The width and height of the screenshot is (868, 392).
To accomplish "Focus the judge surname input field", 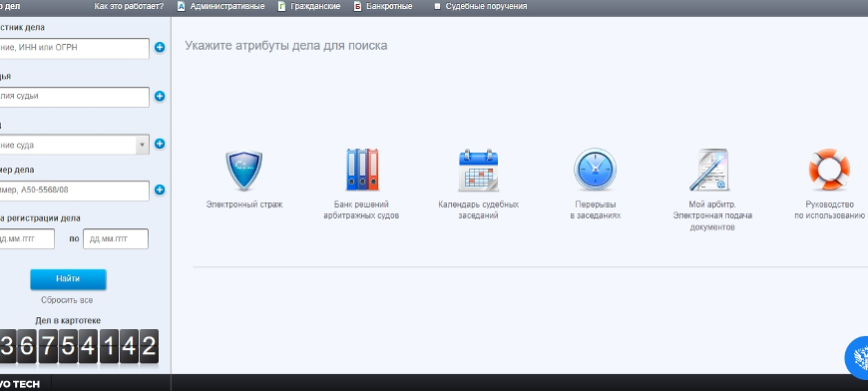I will click(74, 97).
